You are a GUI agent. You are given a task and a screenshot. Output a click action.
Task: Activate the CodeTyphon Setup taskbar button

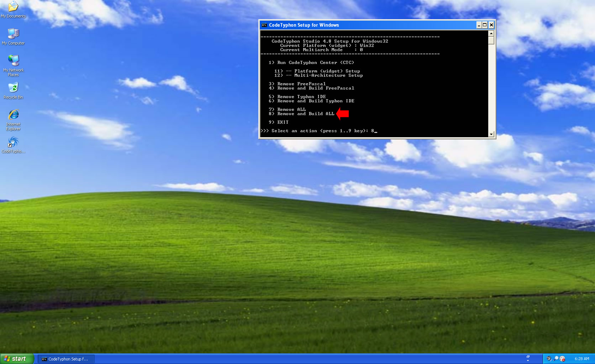pyautogui.click(x=66, y=359)
